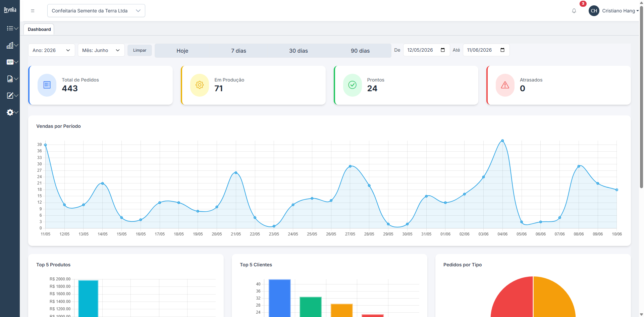Click the Total de Pedidos receipt icon
644x317 pixels.
(47, 85)
